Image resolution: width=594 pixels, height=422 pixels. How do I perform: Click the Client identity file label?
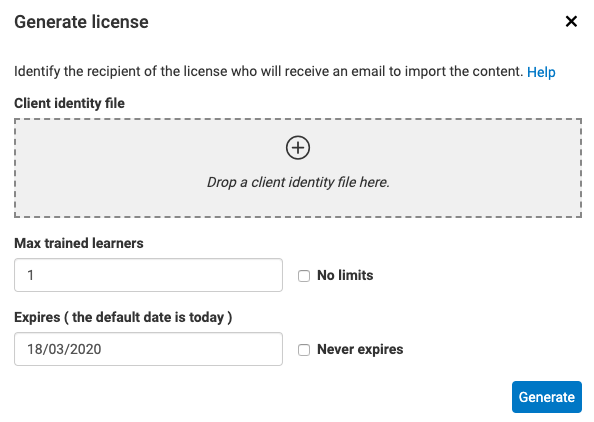69,103
